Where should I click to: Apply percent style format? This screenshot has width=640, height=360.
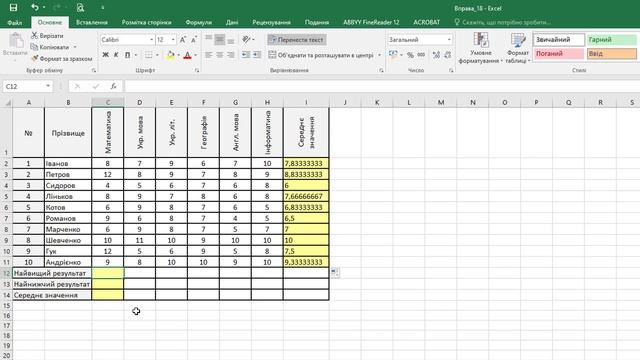click(x=411, y=55)
